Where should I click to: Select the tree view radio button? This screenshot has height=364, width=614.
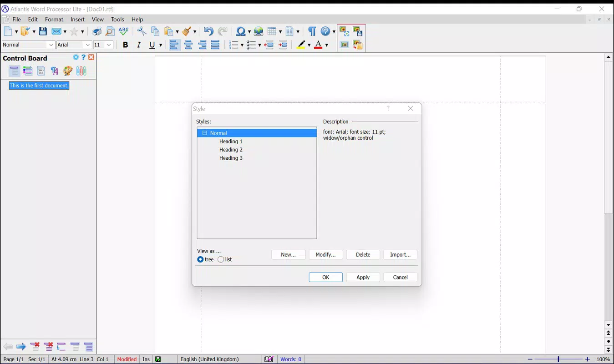pyautogui.click(x=200, y=259)
